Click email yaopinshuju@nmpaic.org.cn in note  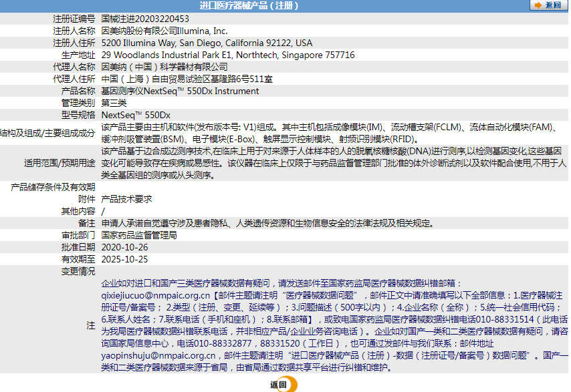[158, 355]
